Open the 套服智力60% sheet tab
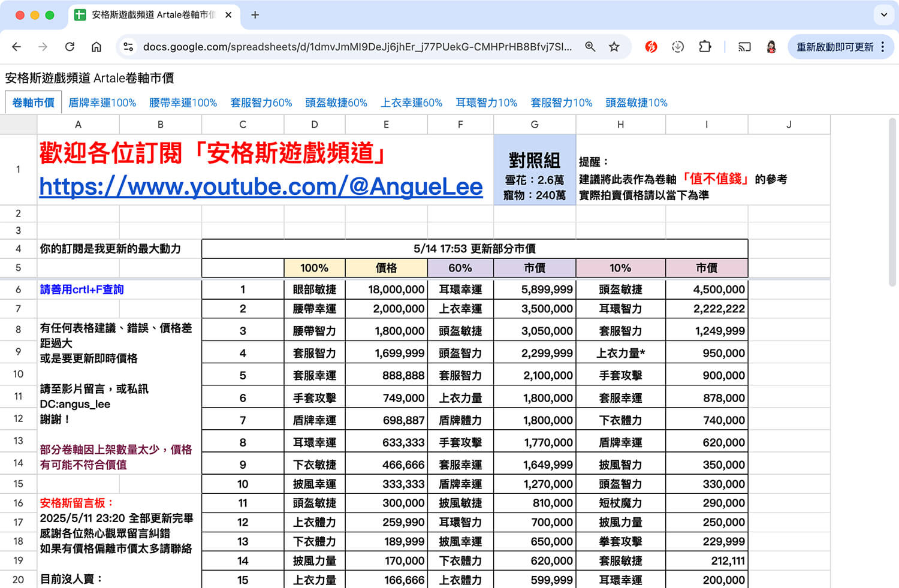Image resolution: width=899 pixels, height=588 pixels. pyautogui.click(x=261, y=102)
